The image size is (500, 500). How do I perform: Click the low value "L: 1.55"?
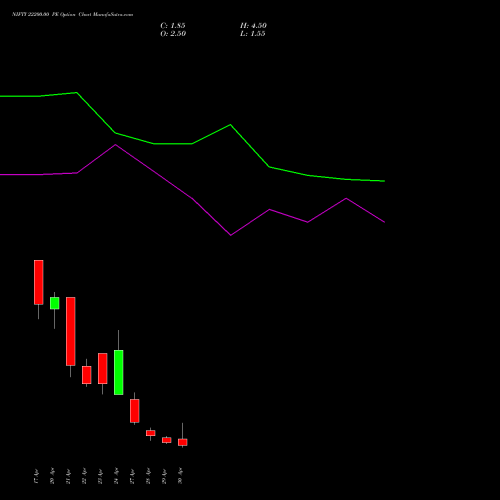pyautogui.click(x=253, y=34)
